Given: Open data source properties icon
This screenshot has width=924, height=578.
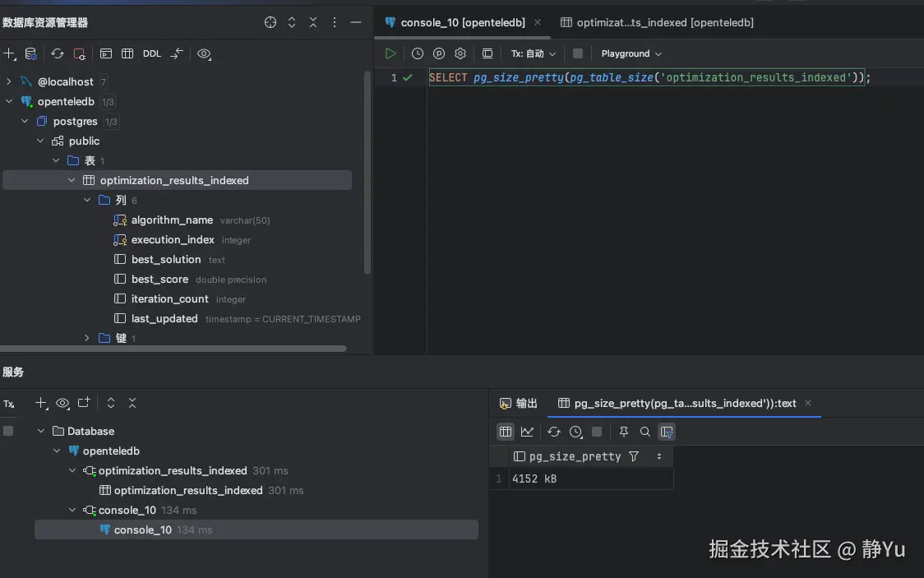Looking at the screenshot, I should pos(30,53).
